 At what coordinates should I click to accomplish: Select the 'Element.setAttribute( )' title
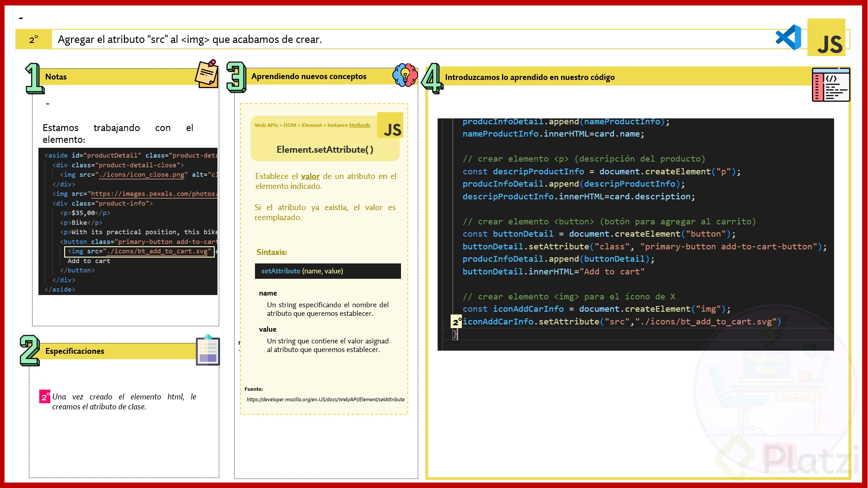pos(325,150)
